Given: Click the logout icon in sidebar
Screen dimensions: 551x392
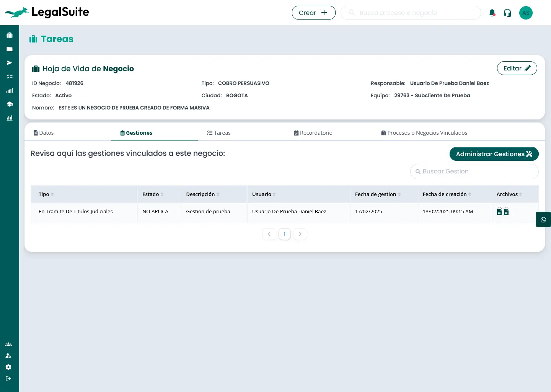Looking at the screenshot, I should coord(8,379).
